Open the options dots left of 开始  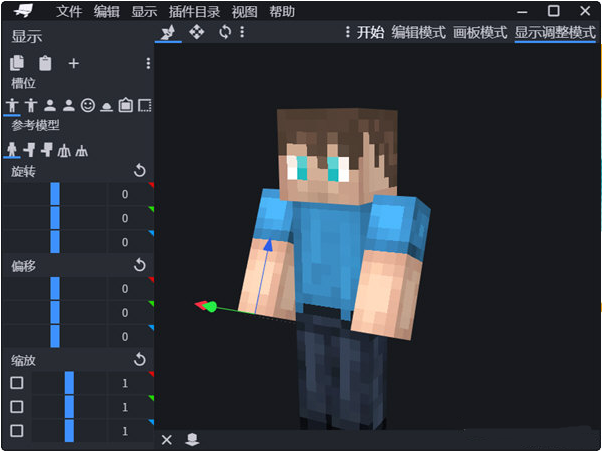pyautogui.click(x=347, y=32)
